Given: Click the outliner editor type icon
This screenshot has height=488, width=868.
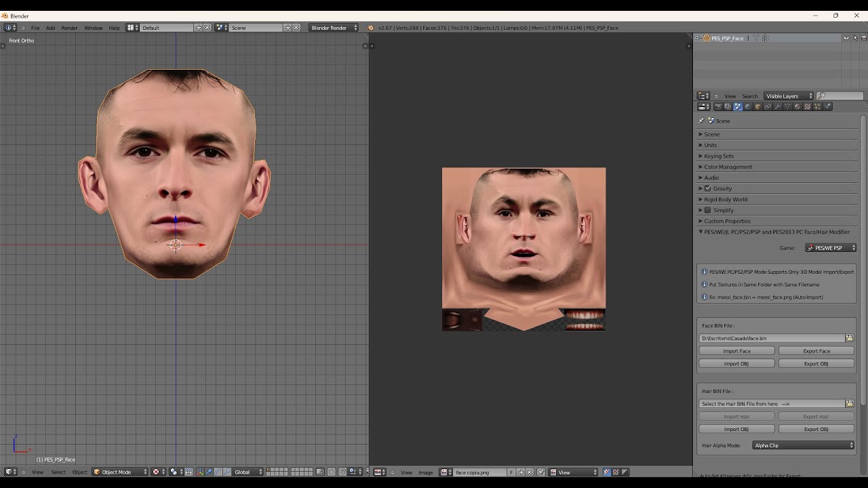Looking at the screenshot, I should (704, 96).
